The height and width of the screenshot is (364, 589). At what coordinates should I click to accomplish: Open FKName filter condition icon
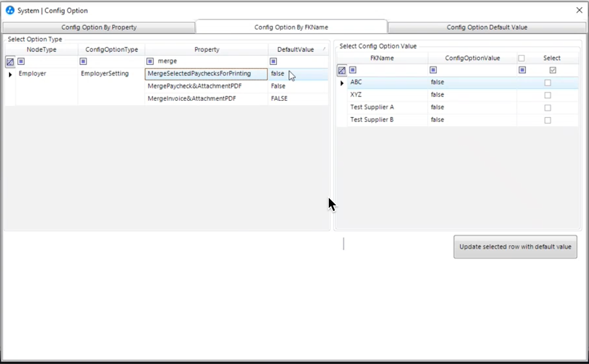[353, 70]
